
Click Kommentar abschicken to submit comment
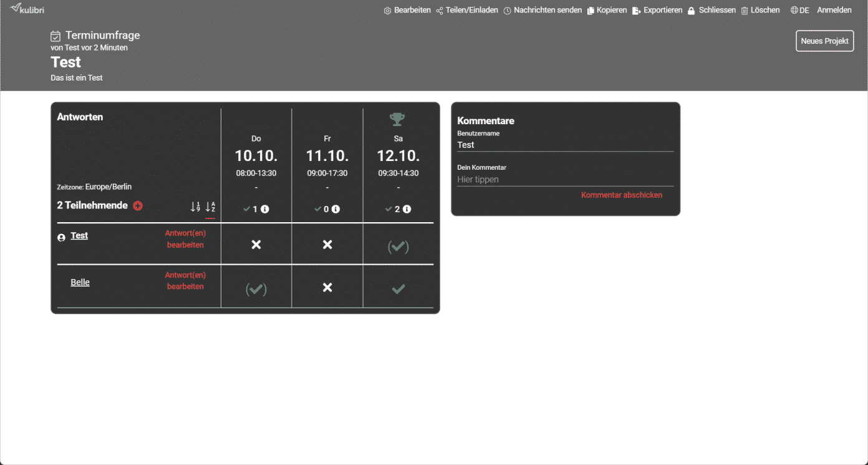(621, 195)
